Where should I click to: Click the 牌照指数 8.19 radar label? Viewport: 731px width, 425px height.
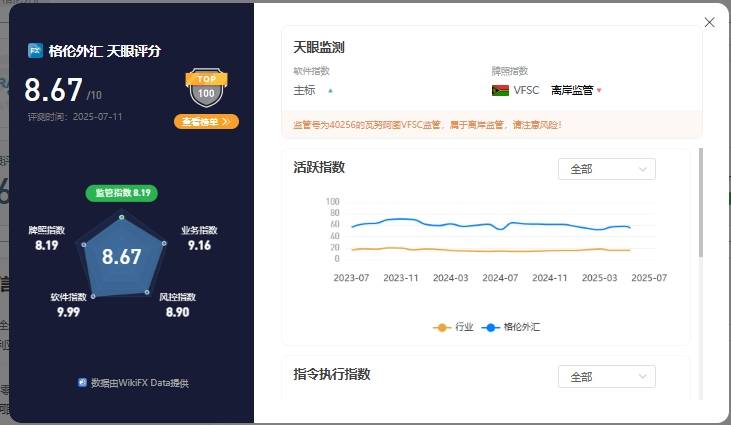pyautogui.click(x=47, y=239)
